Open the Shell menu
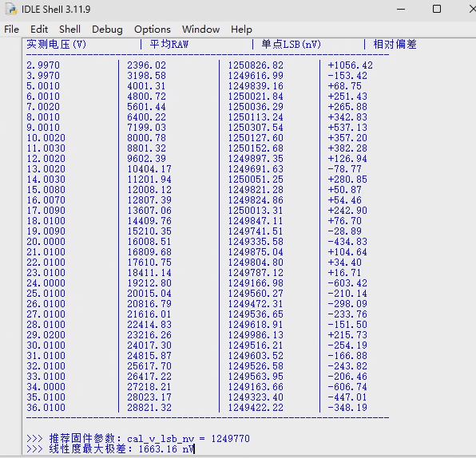The height and width of the screenshot is (458, 476). (69, 30)
